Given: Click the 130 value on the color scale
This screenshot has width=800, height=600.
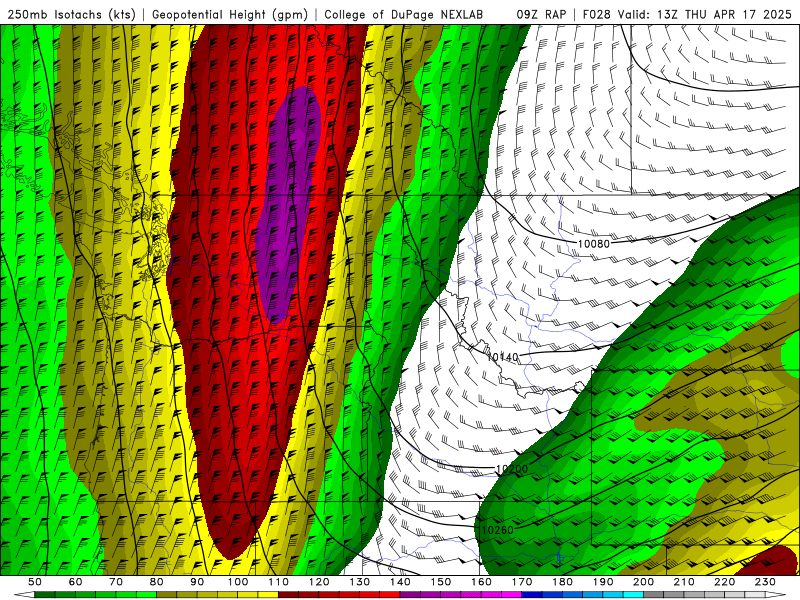Looking at the screenshot, I should tap(360, 582).
